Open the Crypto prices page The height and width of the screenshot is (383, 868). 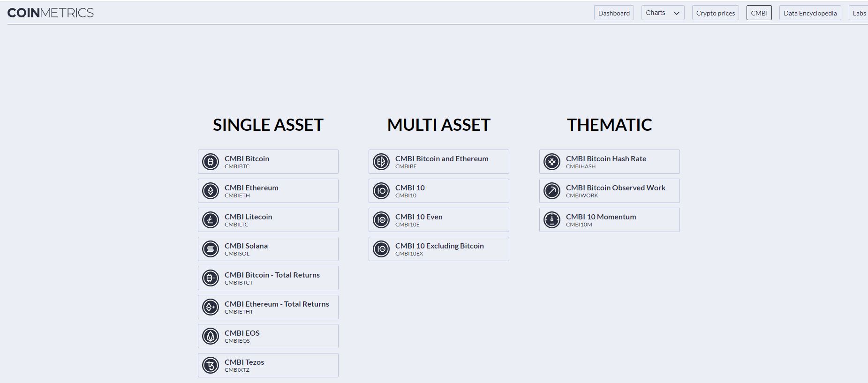pyautogui.click(x=716, y=13)
